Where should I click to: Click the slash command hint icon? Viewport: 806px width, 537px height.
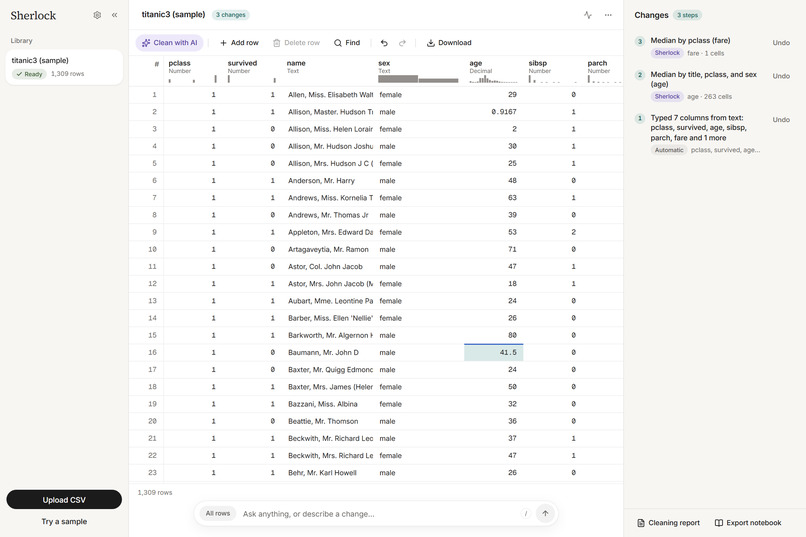point(525,513)
